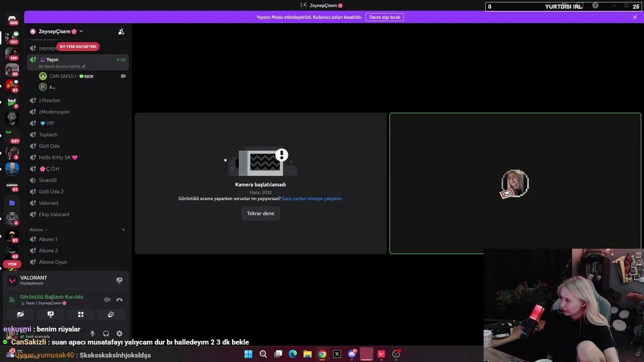Join the Hello Kitty SK voice channel
644x362 pixels.
(x=78, y=157)
